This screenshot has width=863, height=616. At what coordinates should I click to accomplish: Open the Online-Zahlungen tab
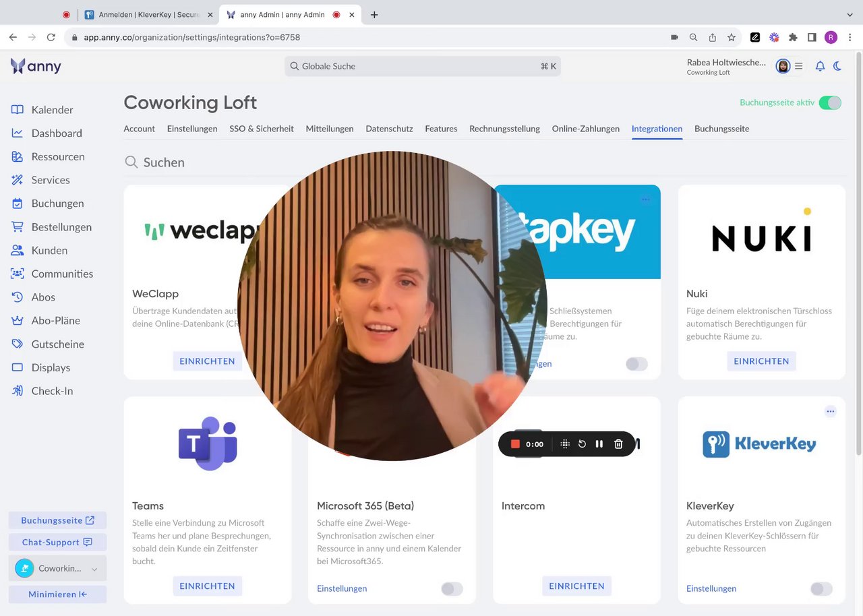point(586,129)
